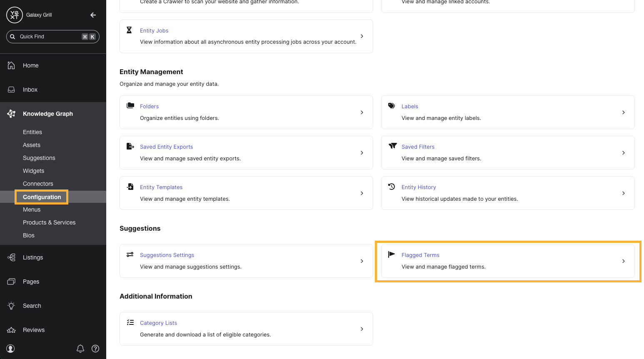644x359 pixels.
Task: Switch to Products & Services section
Action: coord(49,222)
